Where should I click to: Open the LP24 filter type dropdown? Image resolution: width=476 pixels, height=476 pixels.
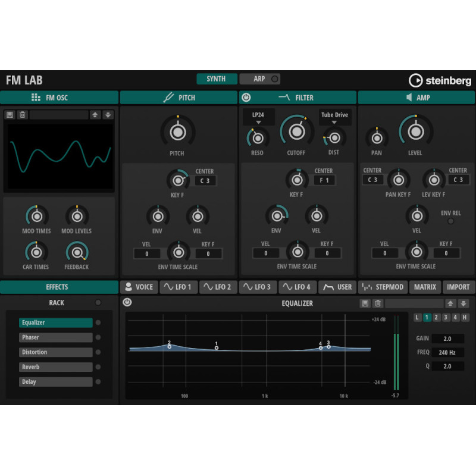coord(258,117)
